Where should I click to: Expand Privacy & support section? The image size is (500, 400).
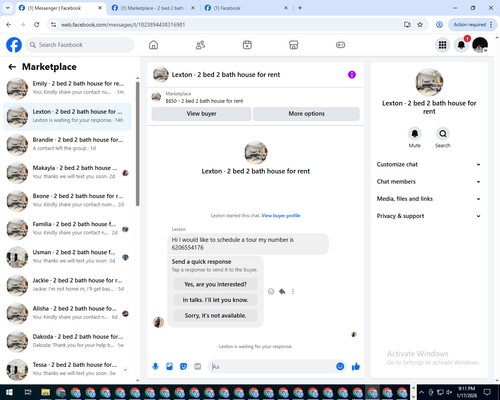point(429,216)
